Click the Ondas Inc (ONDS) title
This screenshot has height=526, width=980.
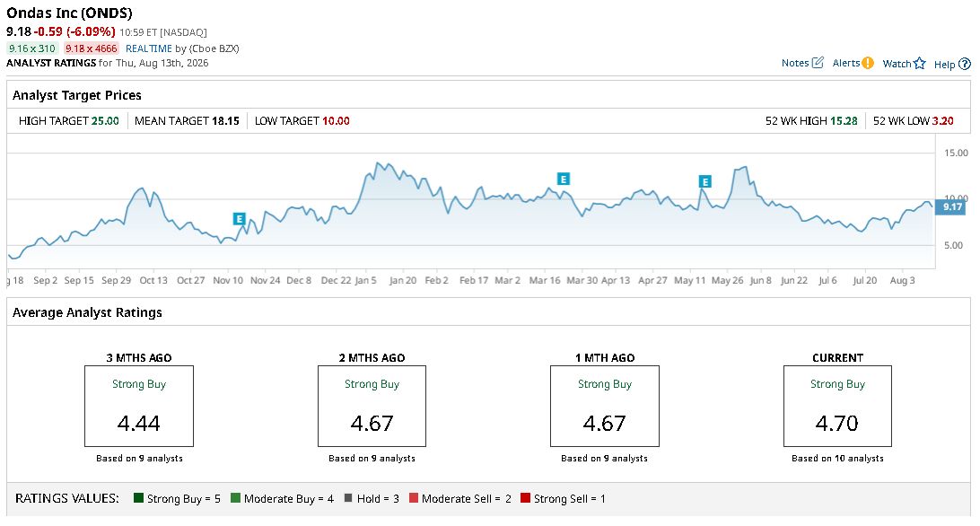(x=69, y=13)
